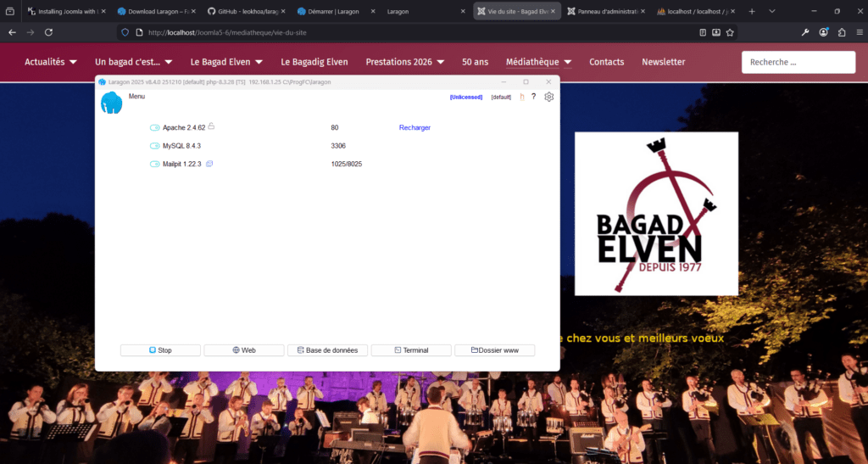Click the MySQL 8.4.3 service name
The image size is (868, 464).
tap(181, 146)
